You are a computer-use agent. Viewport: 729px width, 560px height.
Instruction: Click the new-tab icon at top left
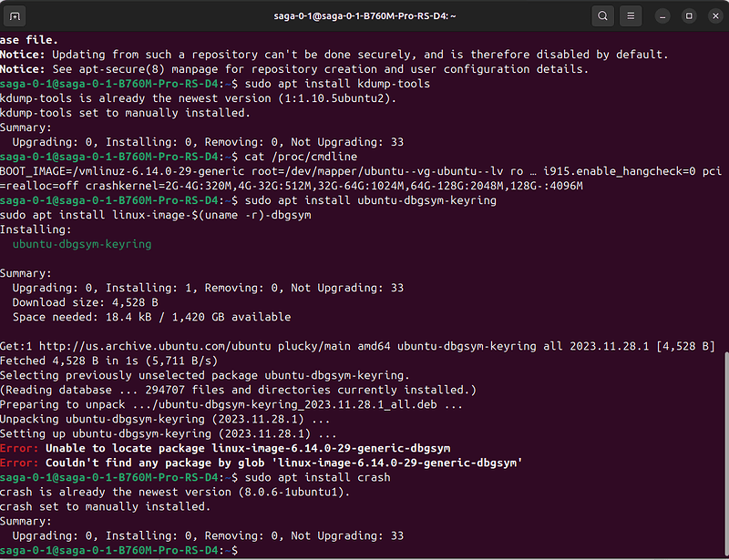point(13,15)
